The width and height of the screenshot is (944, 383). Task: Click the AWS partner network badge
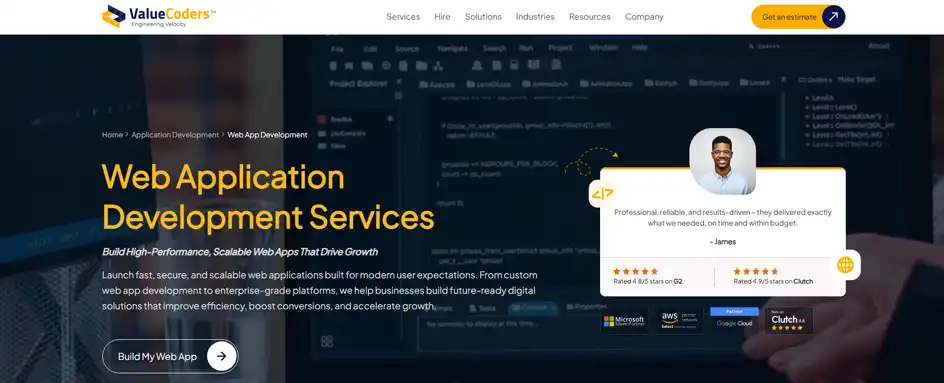[x=679, y=320]
